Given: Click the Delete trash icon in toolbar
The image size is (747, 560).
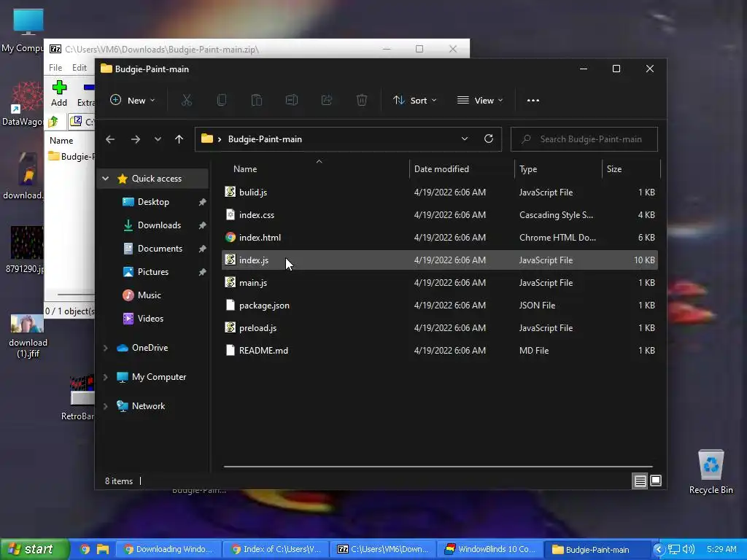Looking at the screenshot, I should coord(362,100).
